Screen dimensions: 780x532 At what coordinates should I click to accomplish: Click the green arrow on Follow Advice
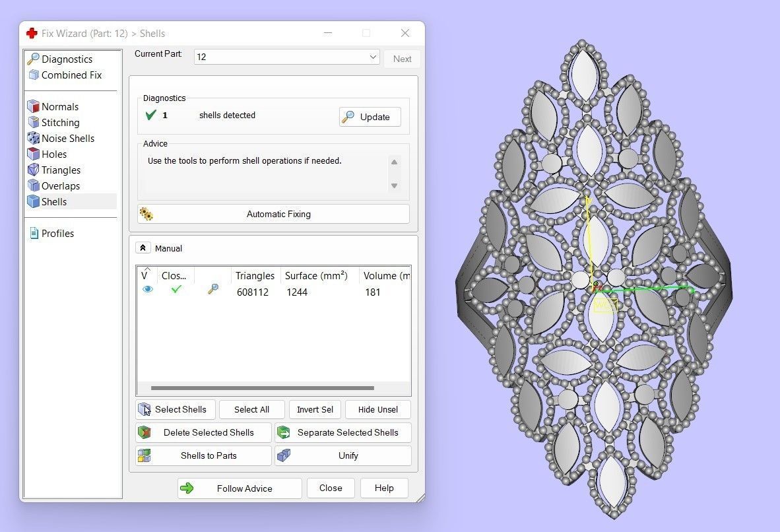click(187, 488)
